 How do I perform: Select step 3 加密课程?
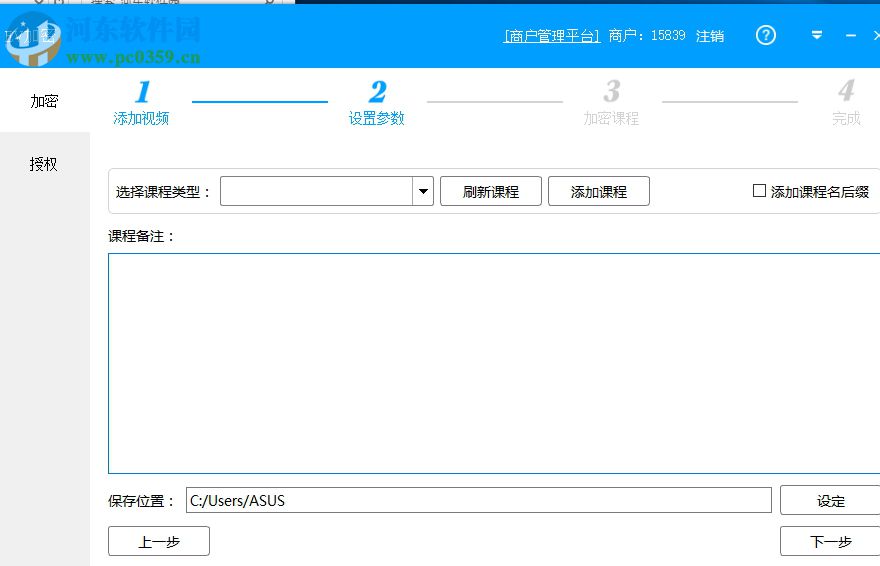pos(611,103)
